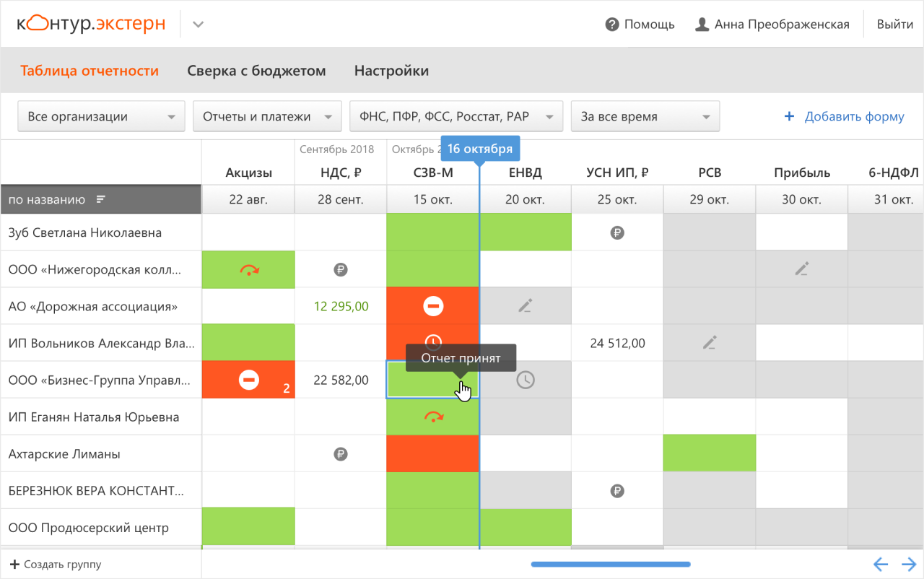Expand the product switcher chevron next to logo

pyautogui.click(x=198, y=25)
